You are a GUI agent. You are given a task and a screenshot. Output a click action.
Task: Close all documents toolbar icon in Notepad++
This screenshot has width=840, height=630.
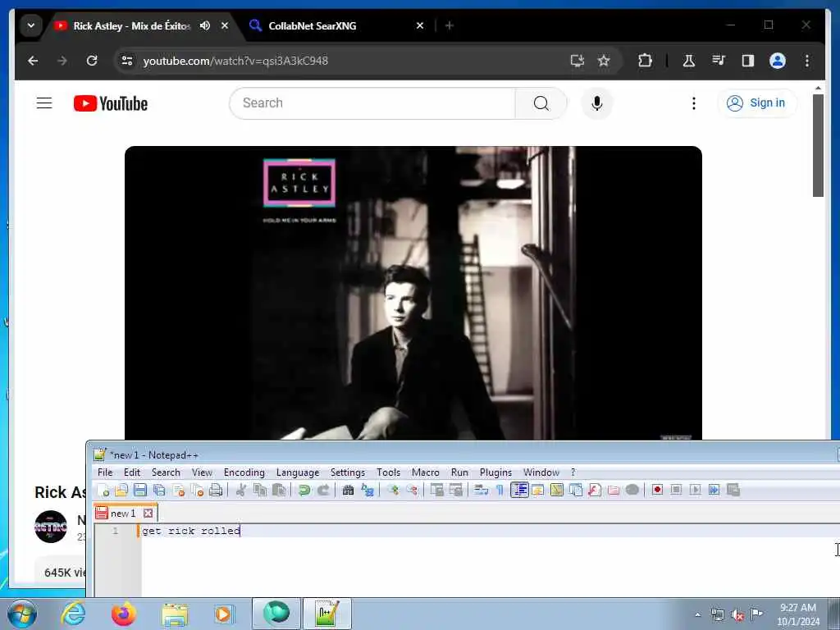tap(197, 490)
